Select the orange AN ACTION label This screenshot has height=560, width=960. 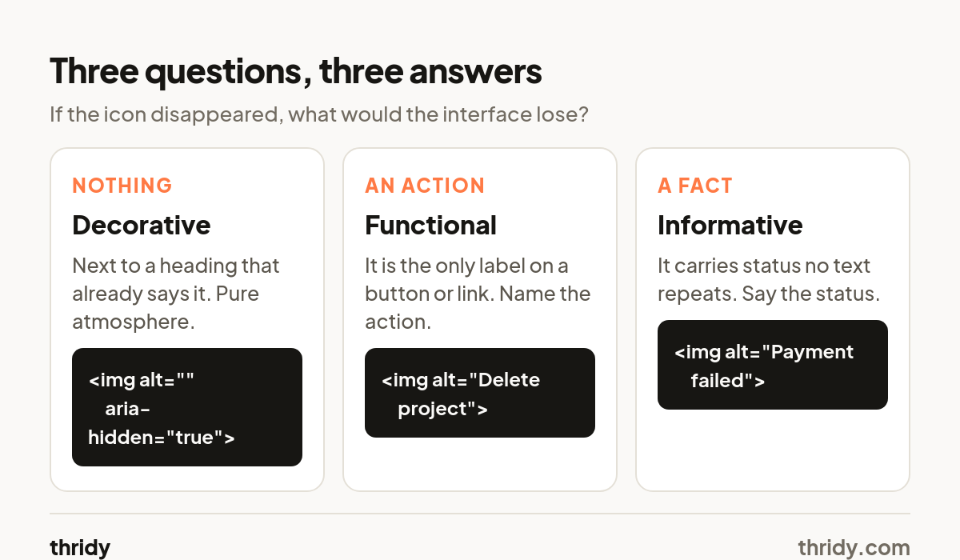tap(425, 186)
